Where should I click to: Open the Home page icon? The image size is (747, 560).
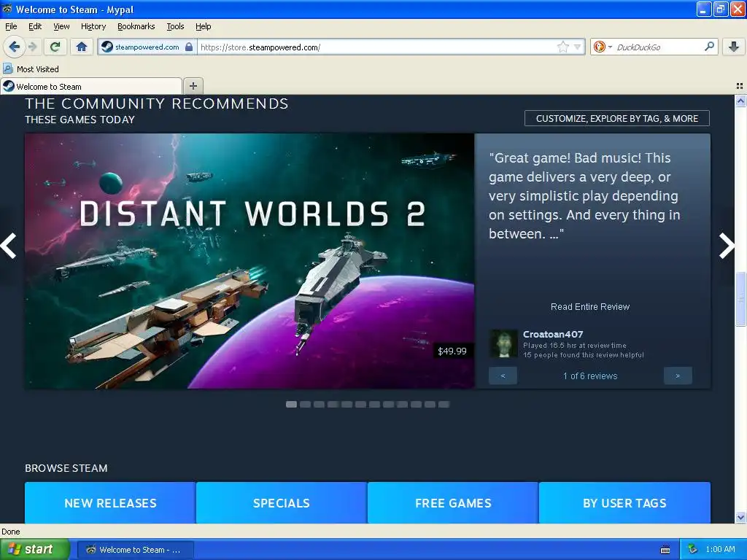point(82,47)
